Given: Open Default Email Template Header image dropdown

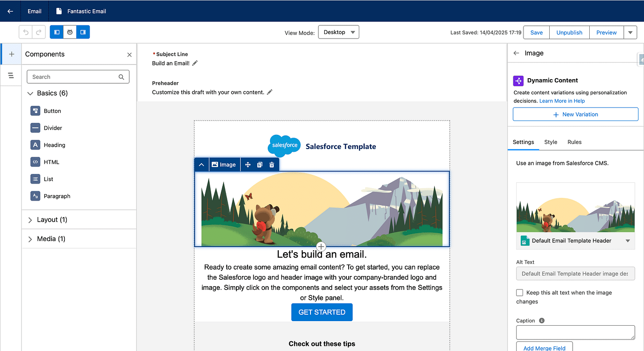Looking at the screenshot, I should [x=628, y=241].
